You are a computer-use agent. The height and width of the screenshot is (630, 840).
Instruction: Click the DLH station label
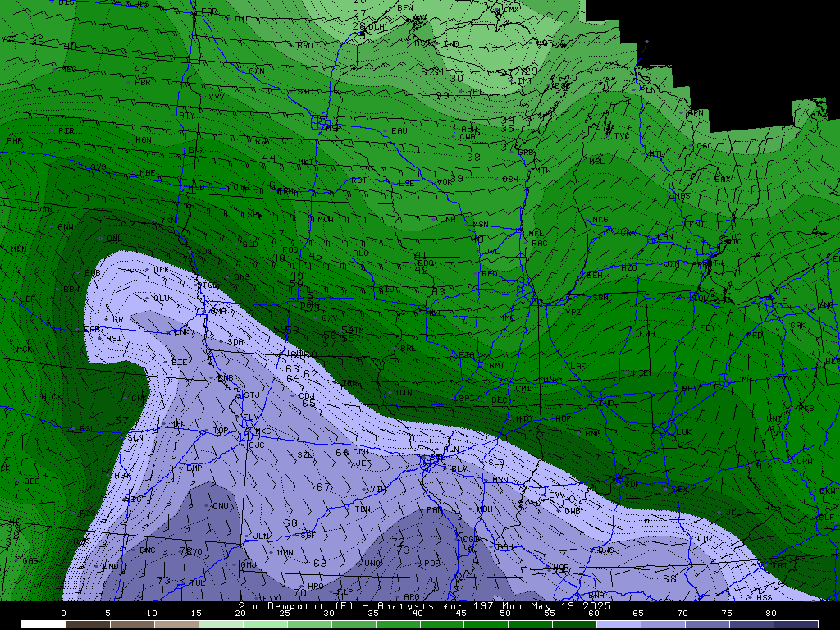377,27
